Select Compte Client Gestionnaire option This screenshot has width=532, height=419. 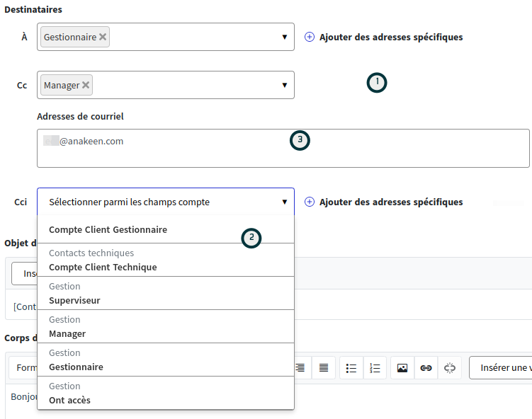(108, 230)
